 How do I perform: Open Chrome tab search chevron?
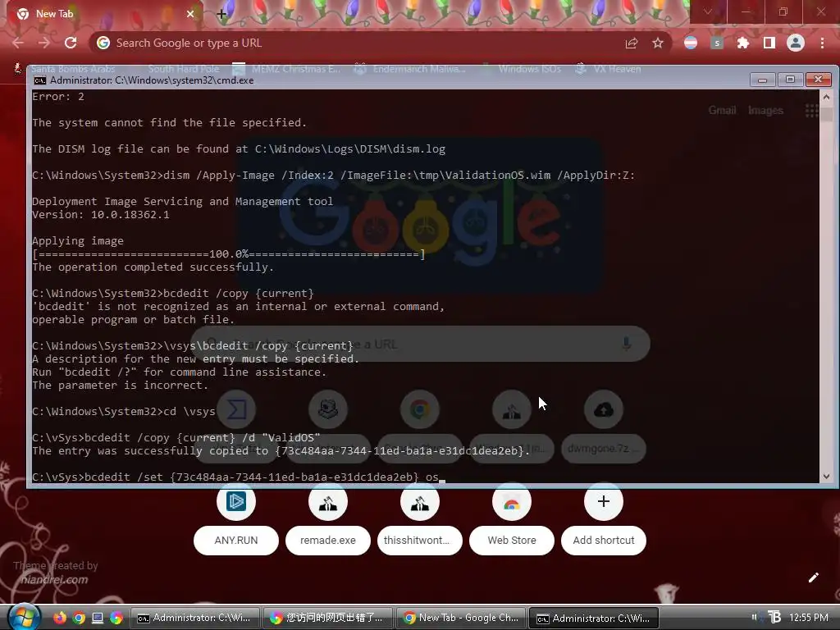tap(708, 11)
